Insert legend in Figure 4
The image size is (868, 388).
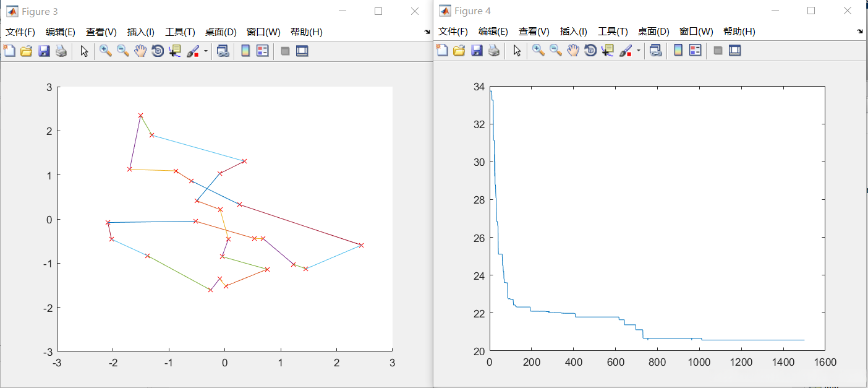[x=696, y=51]
